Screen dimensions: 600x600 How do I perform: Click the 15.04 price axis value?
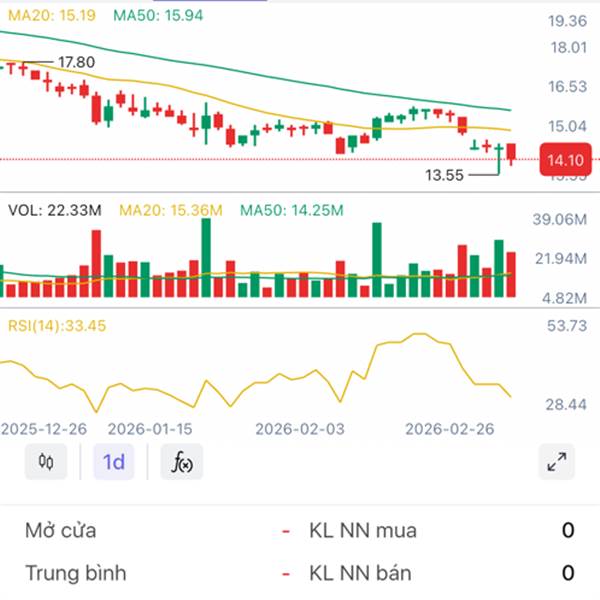[x=567, y=126]
